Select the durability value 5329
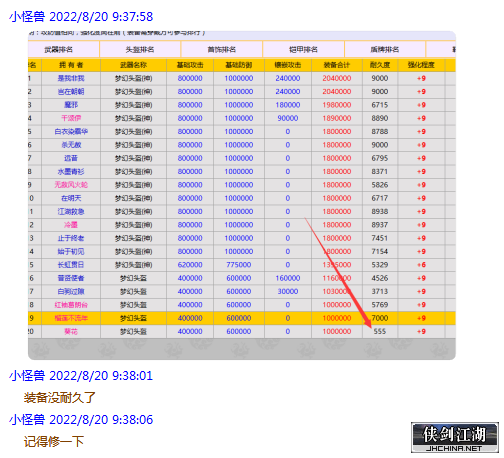The width and height of the screenshot is (504, 458). [380, 265]
